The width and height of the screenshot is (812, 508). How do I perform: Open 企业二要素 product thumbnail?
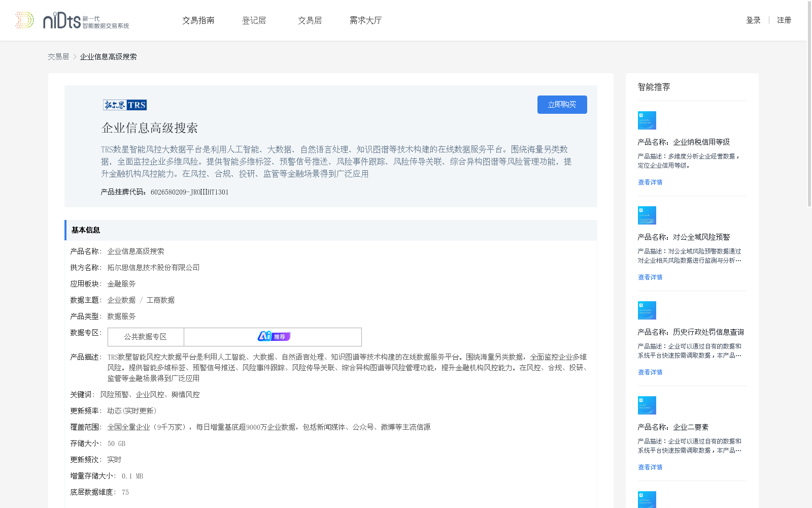coord(647,405)
